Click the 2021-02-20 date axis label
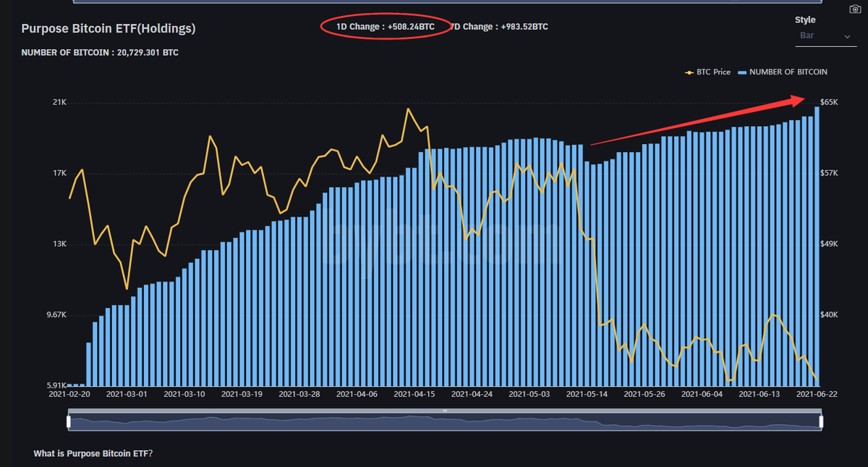This screenshot has width=868, height=467. click(x=69, y=395)
